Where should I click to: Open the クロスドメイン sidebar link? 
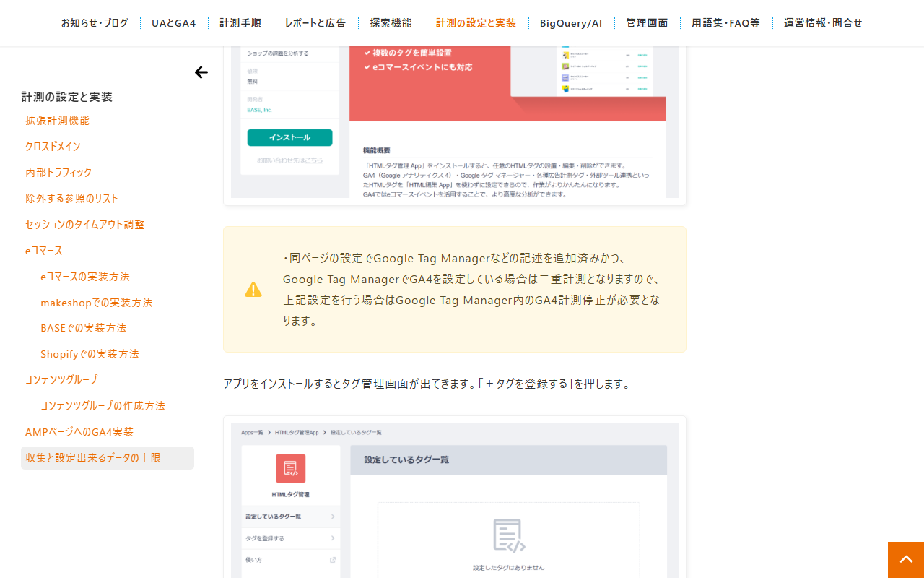pyautogui.click(x=53, y=147)
